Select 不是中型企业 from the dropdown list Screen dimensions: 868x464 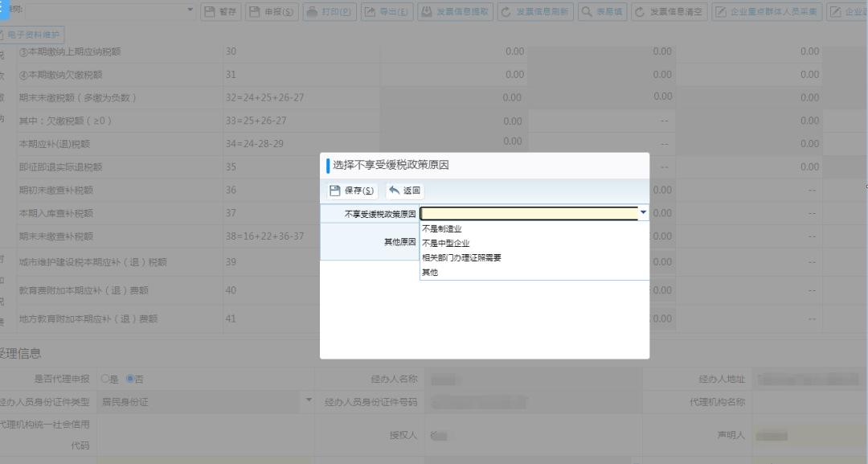coord(445,243)
